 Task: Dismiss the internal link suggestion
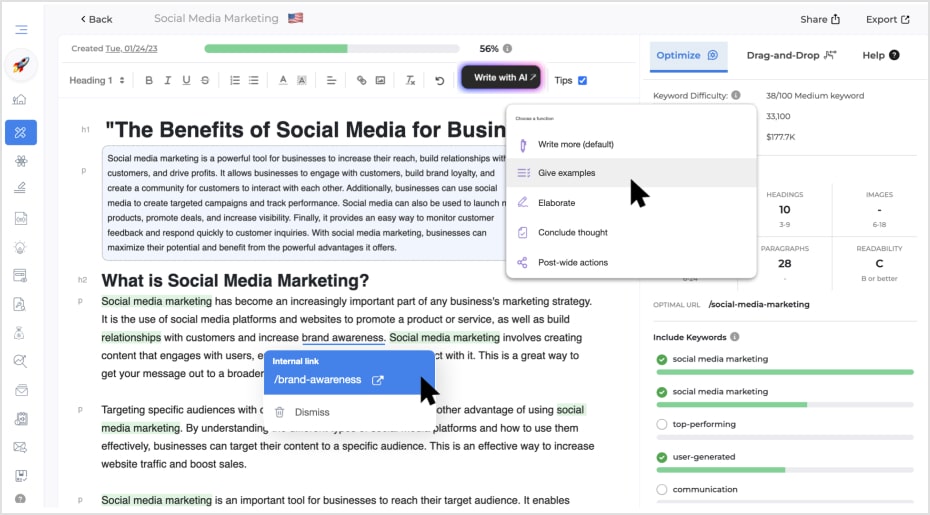pos(302,412)
